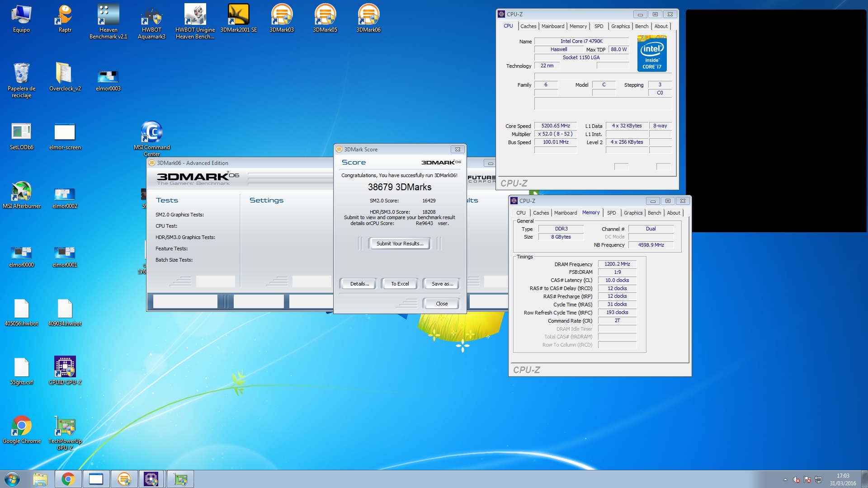Image resolution: width=868 pixels, height=488 pixels.
Task: Open the Overclock_v2 folder
Action: (65, 77)
